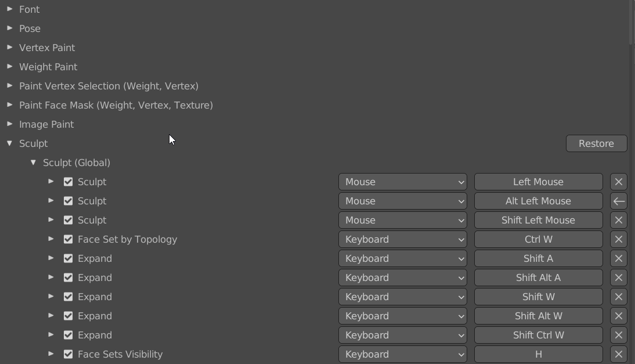Uncheck the Shift Alt W Expand entry
This screenshot has width=635, height=364.
68,316
